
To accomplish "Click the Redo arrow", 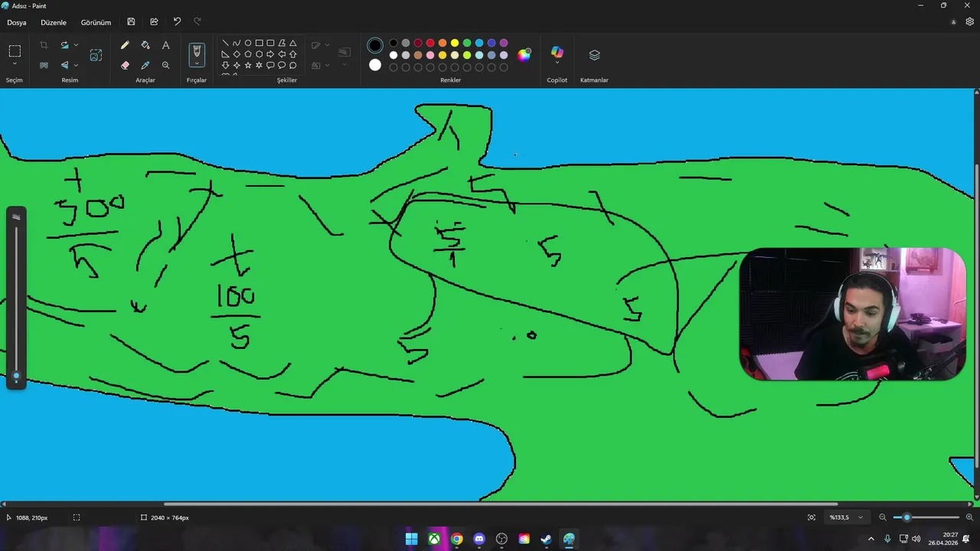I will pyautogui.click(x=198, y=22).
